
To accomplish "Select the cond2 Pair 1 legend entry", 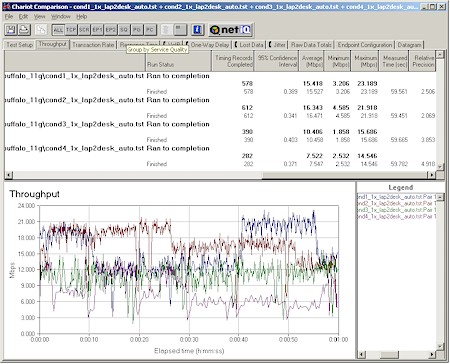I will point(396,203).
